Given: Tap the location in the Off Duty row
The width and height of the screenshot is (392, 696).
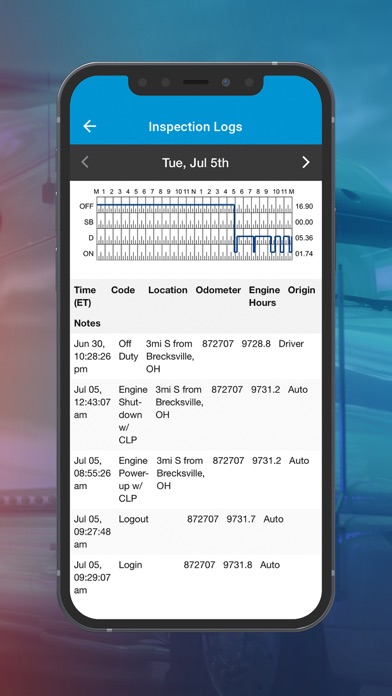Looking at the screenshot, I should [170, 356].
